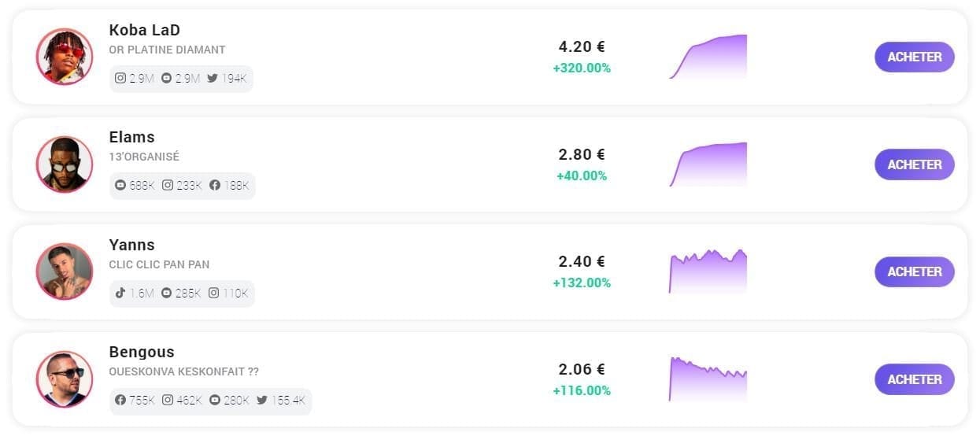Click the Yanns artist name
The width and height of the screenshot is (980, 447).
tap(132, 245)
